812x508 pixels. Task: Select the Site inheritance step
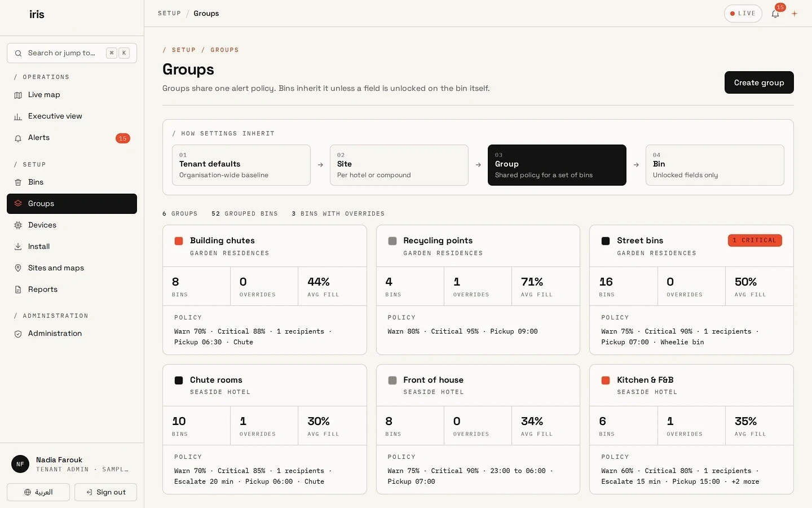click(399, 165)
